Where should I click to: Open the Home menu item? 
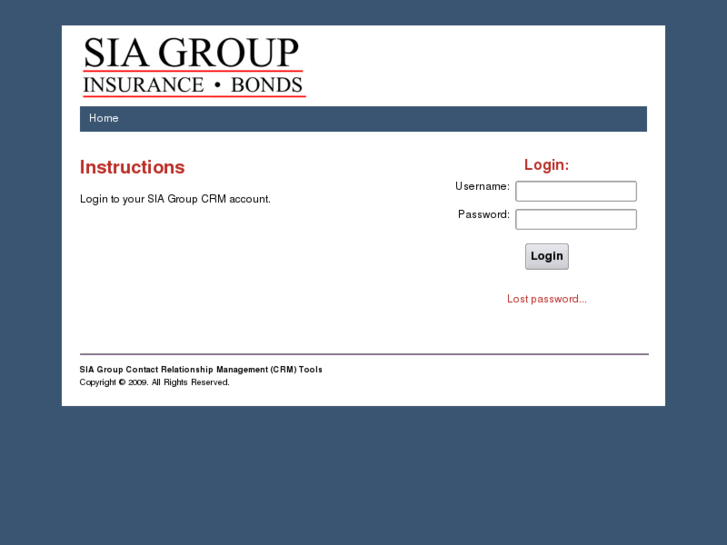103,118
